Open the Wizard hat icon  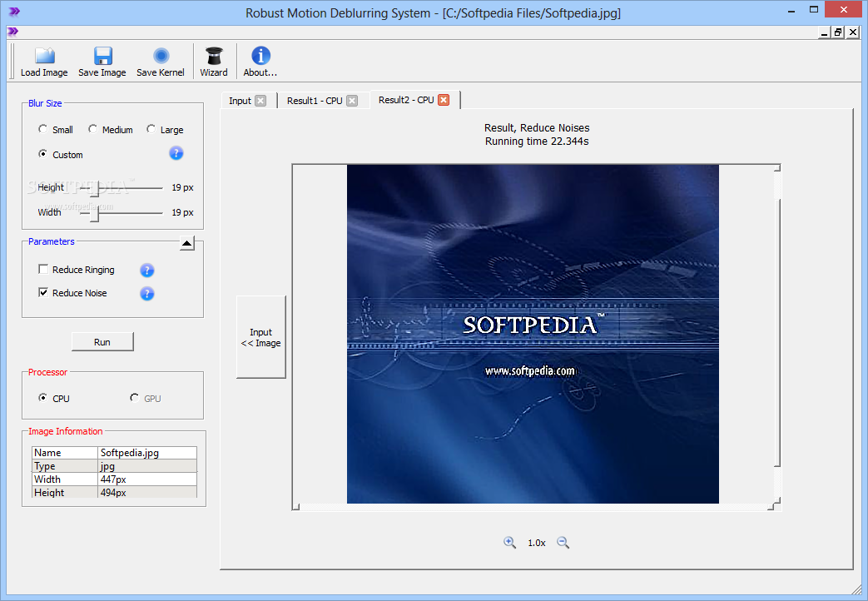[x=214, y=56]
